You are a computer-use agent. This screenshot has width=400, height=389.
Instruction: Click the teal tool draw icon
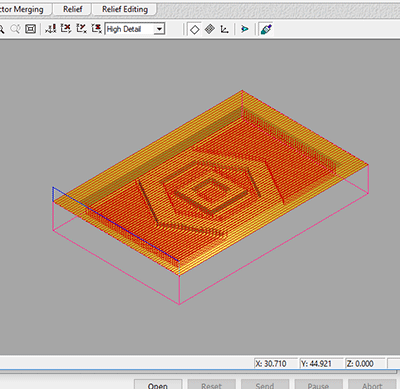[x=266, y=29]
